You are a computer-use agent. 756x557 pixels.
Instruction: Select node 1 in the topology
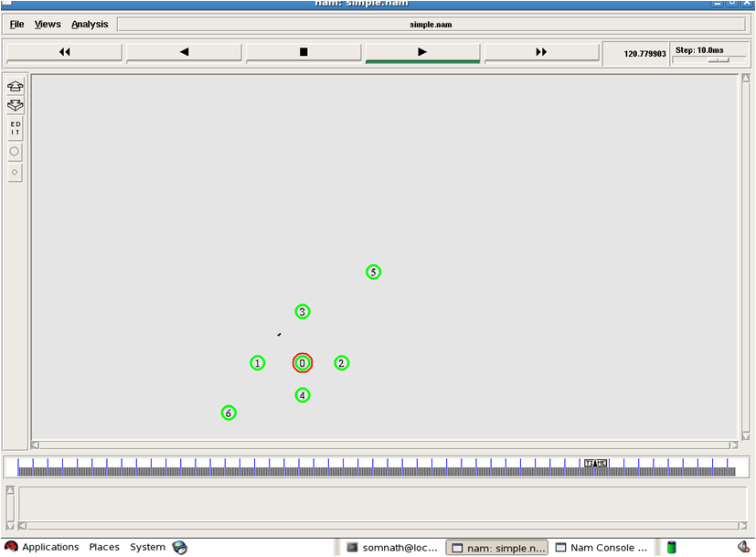(258, 363)
